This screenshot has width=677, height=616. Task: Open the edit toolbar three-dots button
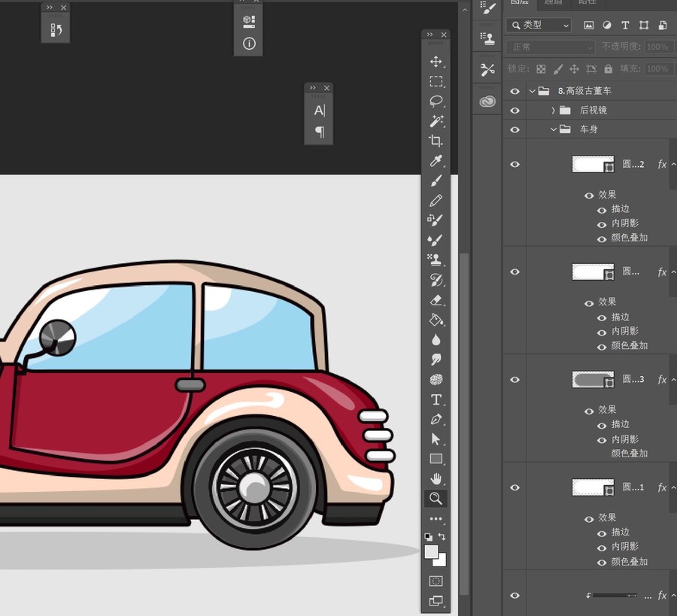[436, 519]
